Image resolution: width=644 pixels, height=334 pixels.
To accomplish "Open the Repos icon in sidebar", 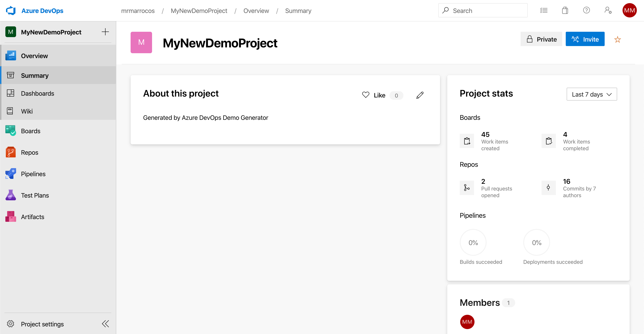I will point(11,152).
